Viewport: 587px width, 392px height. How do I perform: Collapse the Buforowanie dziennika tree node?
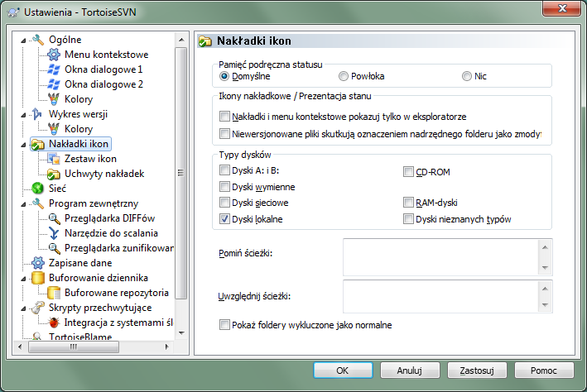23,279
